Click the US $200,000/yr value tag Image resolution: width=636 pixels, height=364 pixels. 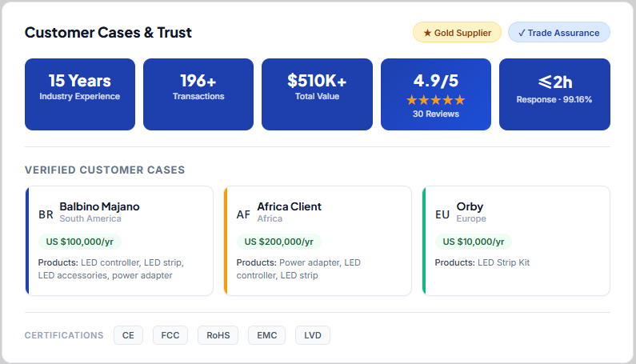tap(278, 242)
